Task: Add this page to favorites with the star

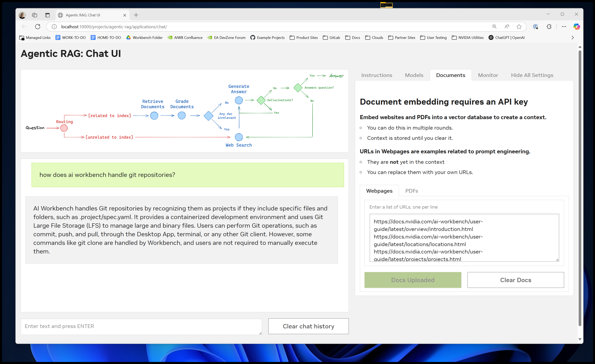Action: 519,27
